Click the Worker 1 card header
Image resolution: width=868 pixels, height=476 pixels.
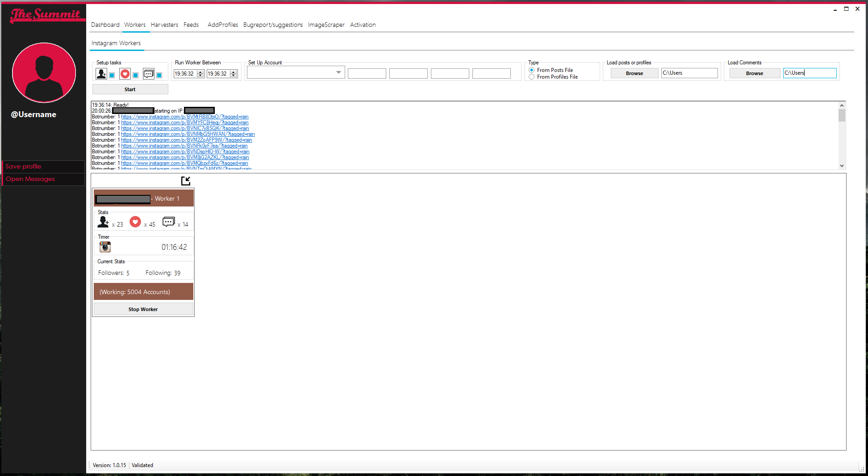[143, 198]
